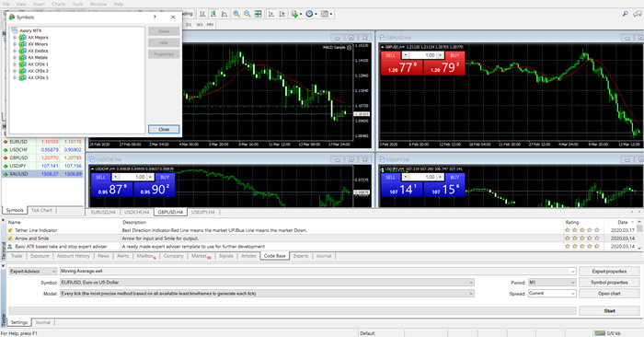Expand the AX CFDs 2 tree node
The image size is (644, 337).
15,71
